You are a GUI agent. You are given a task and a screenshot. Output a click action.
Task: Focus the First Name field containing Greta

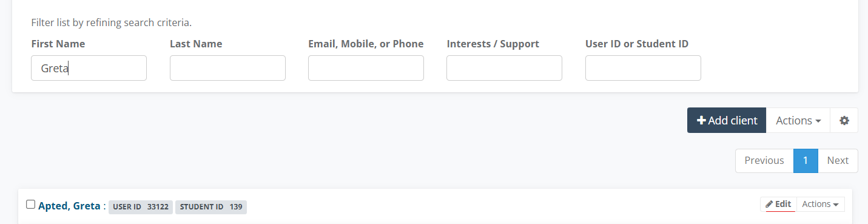click(89, 68)
